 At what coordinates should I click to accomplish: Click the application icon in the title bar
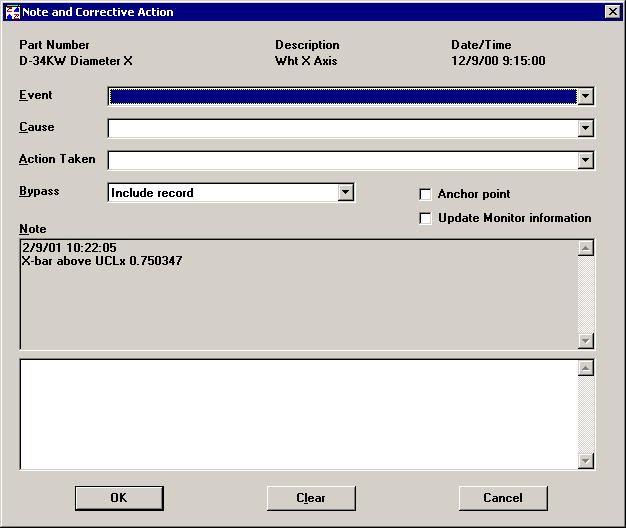click(13, 12)
